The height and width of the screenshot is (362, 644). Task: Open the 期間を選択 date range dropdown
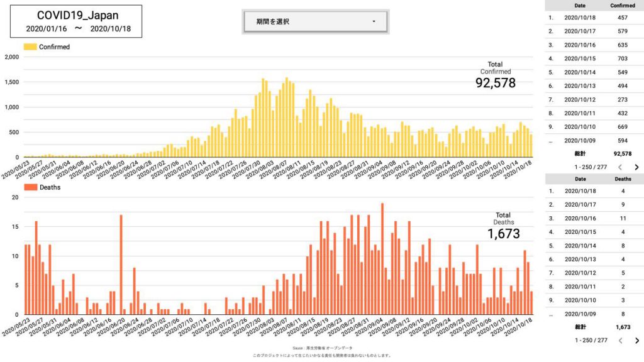pos(315,21)
